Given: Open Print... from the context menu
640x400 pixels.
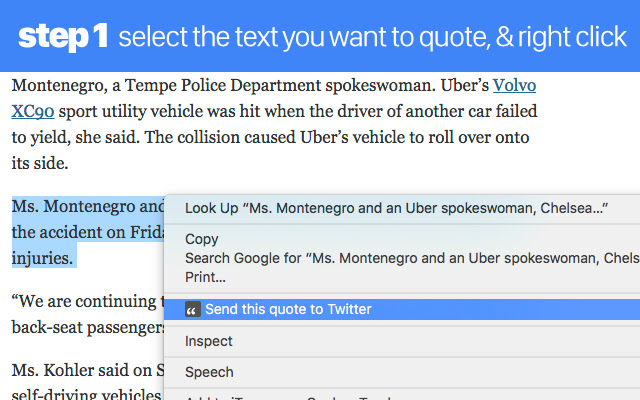Looking at the screenshot, I should (x=205, y=277).
